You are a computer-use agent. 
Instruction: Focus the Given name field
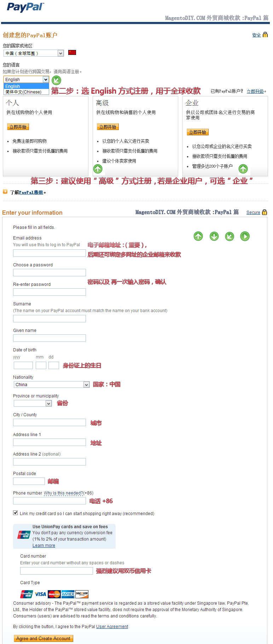coord(50,338)
